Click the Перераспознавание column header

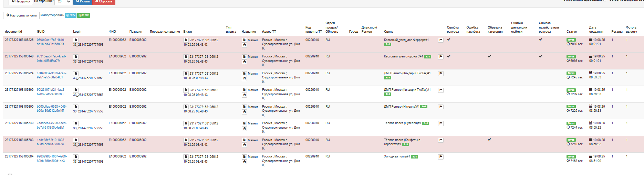165,32
